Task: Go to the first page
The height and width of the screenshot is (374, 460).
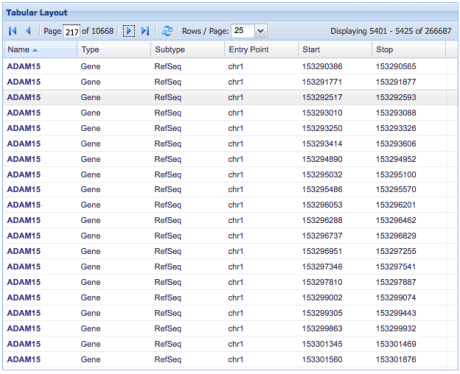Action: (x=13, y=31)
